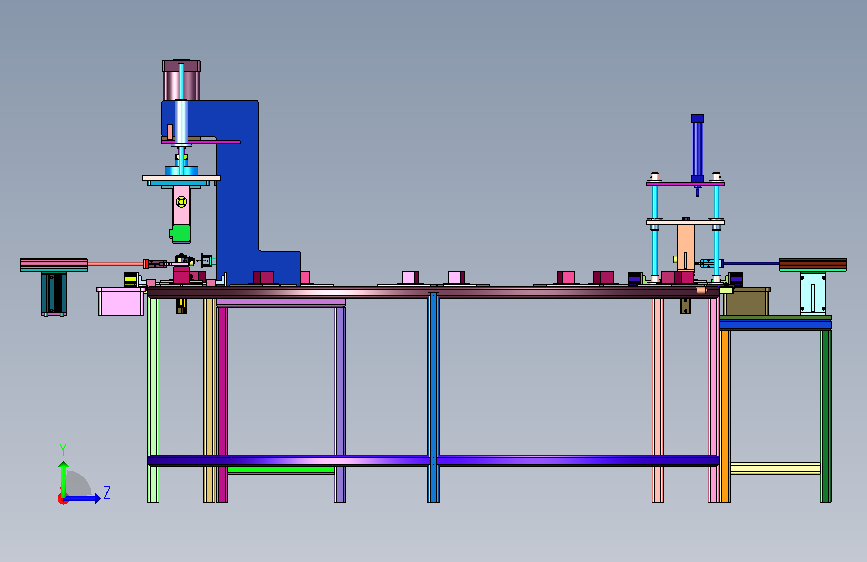Select the orange leg of the side table
This screenshot has width=867, height=562.
[x=725, y=416]
